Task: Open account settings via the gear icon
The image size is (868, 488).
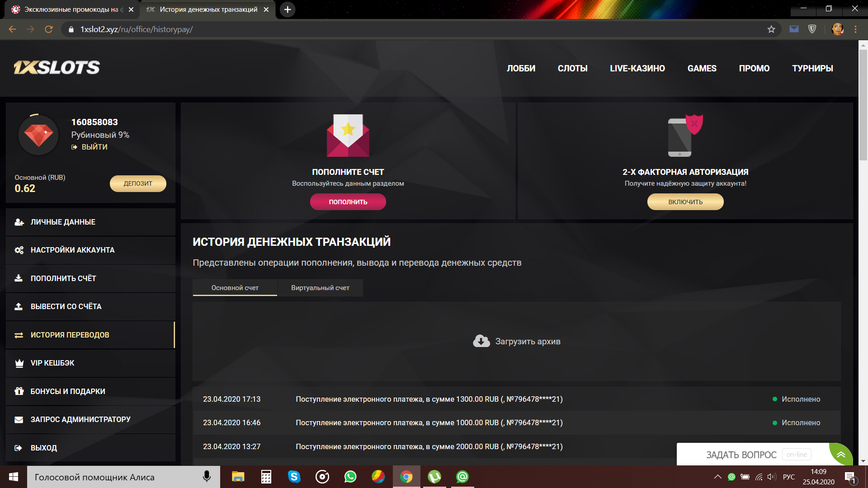Action: point(18,250)
